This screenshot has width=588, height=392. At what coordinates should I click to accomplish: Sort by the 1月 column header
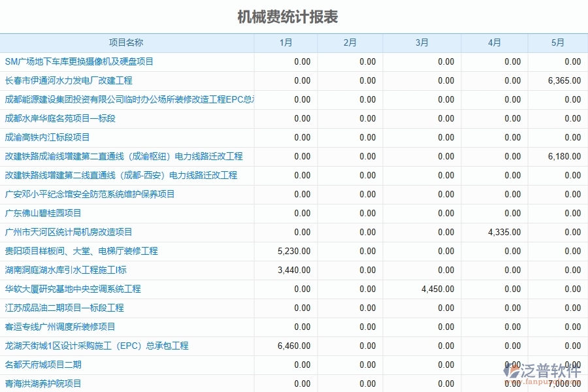[x=286, y=42]
